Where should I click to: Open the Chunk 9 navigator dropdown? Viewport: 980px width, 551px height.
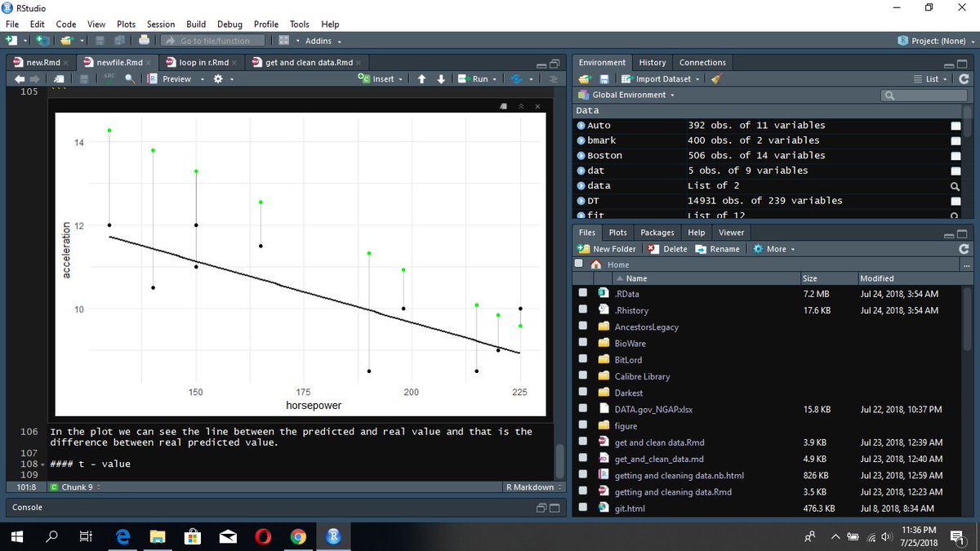point(75,487)
